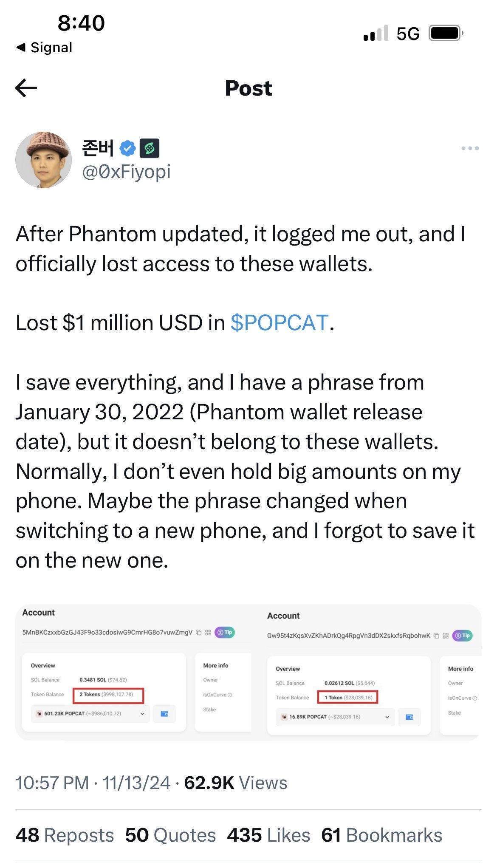
Task: Click Tip button on left account
Action: (225, 632)
